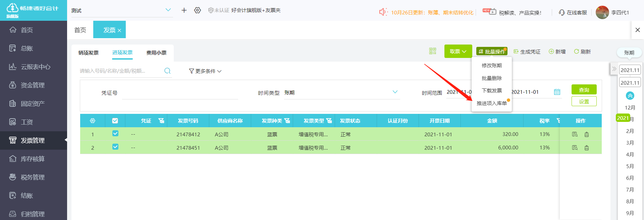
Task: View details icon for invoice 21478451
Action: (575, 148)
